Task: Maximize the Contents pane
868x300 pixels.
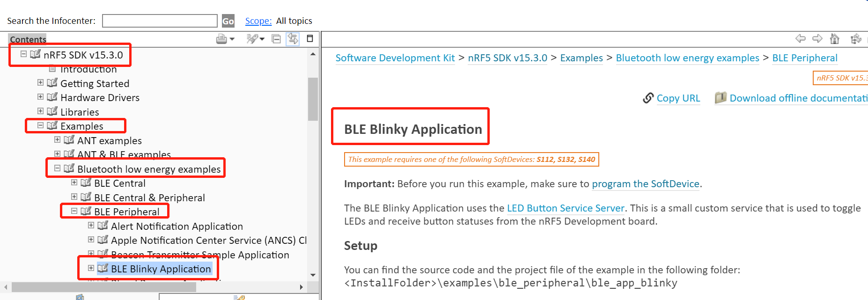Action: point(310,38)
